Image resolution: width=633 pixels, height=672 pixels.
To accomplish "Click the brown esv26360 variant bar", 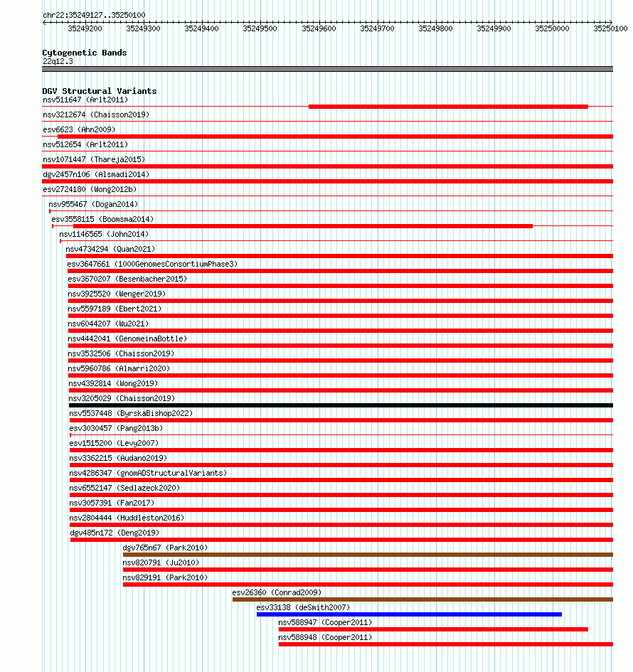I will point(423,599).
